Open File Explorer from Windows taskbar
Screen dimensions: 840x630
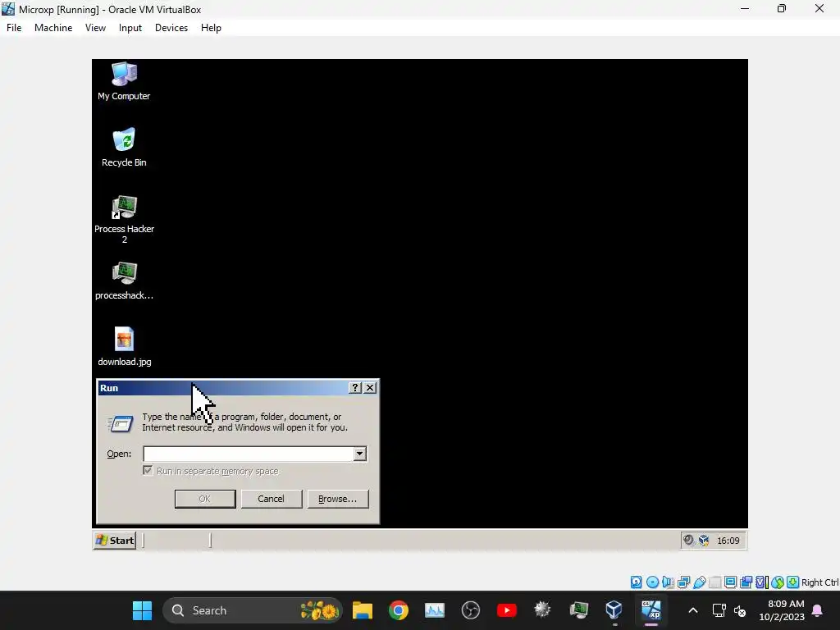click(362, 610)
